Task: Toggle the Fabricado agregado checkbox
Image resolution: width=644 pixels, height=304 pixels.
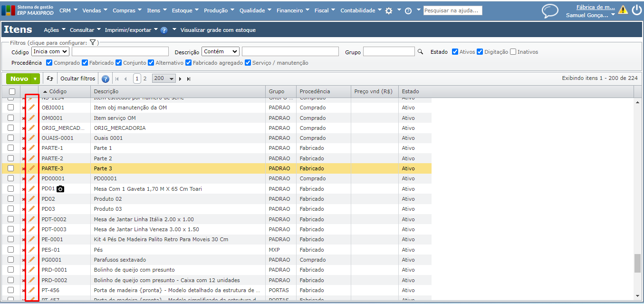Action: coord(188,63)
